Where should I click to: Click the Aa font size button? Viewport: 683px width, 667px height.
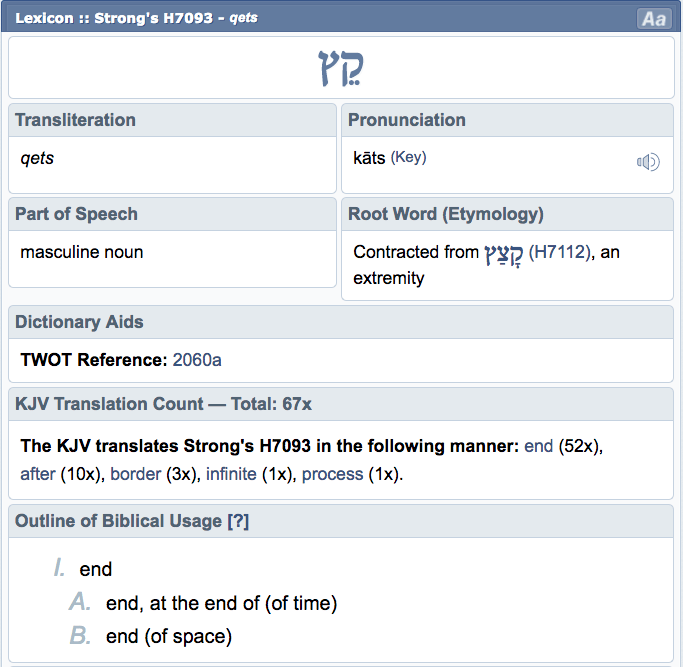point(654,19)
